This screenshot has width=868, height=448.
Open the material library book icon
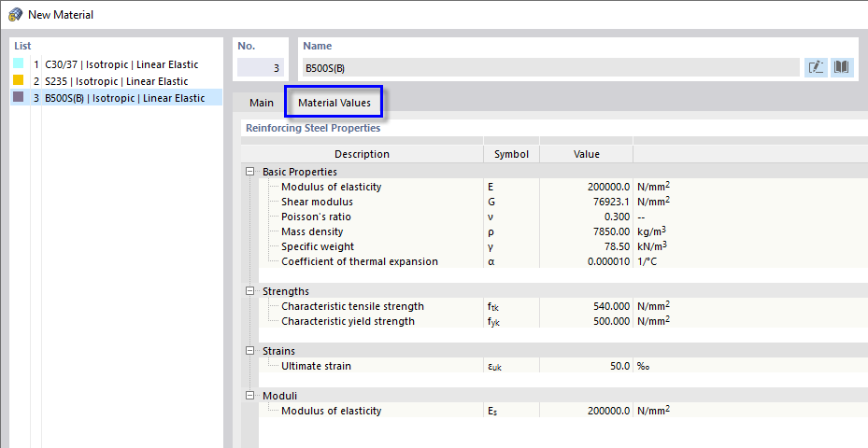click(842, 67)
